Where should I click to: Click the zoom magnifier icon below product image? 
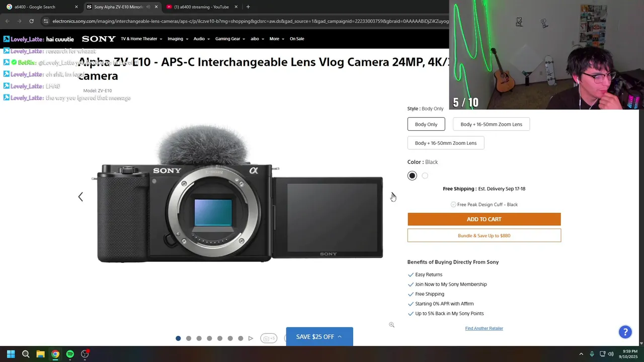coord(391,325)
